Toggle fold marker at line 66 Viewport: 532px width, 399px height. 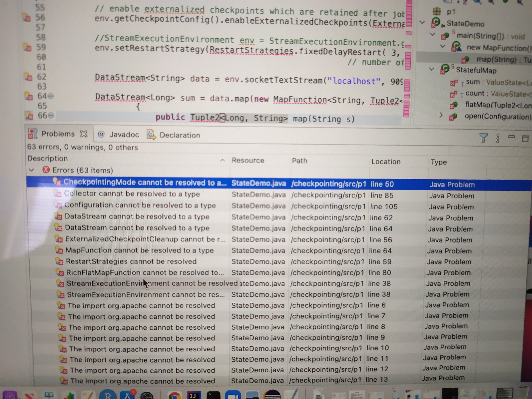[51, 116]
